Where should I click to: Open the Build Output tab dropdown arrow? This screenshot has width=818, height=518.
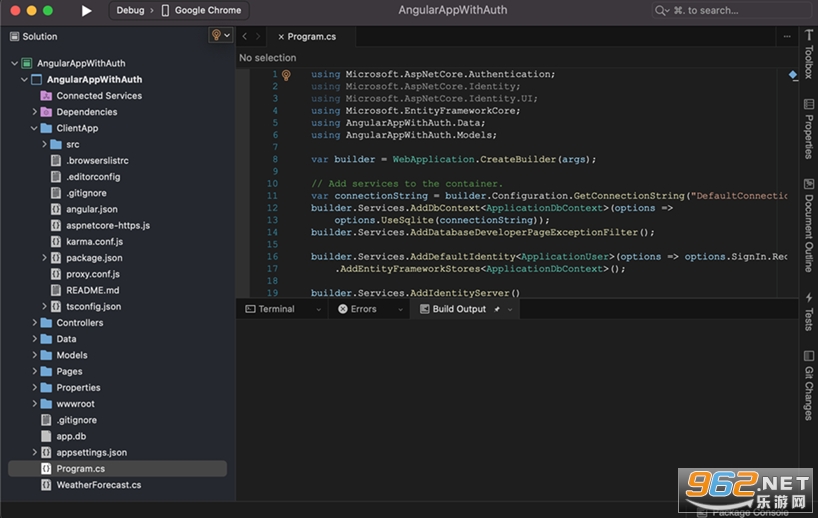point(510,309)
